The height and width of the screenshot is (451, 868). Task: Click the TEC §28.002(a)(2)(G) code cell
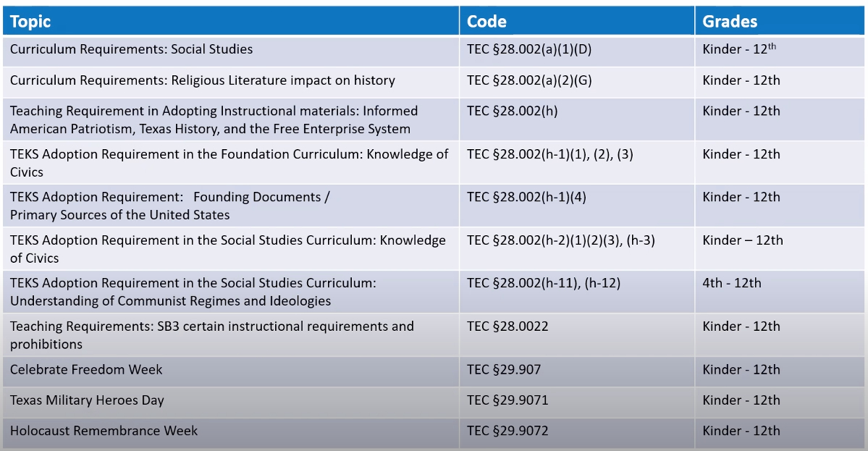click(x=530, y=80)
